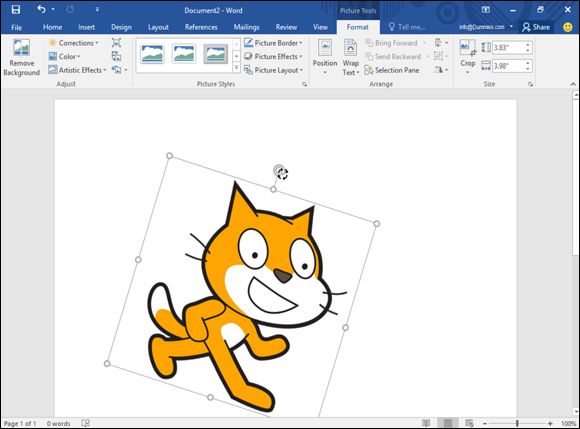580x429 pixels.
Task: Switch to Read Mode view
Action: click(426, 423)
